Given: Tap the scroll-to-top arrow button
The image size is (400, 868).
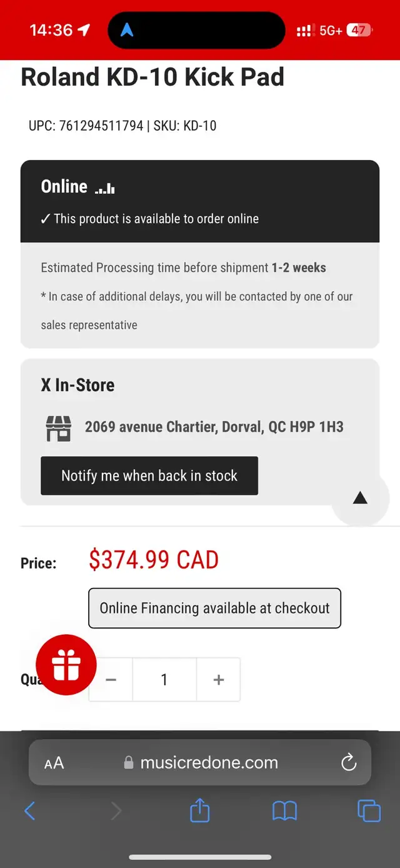Looking at the screenshot, I should click(x=360, y=498).
